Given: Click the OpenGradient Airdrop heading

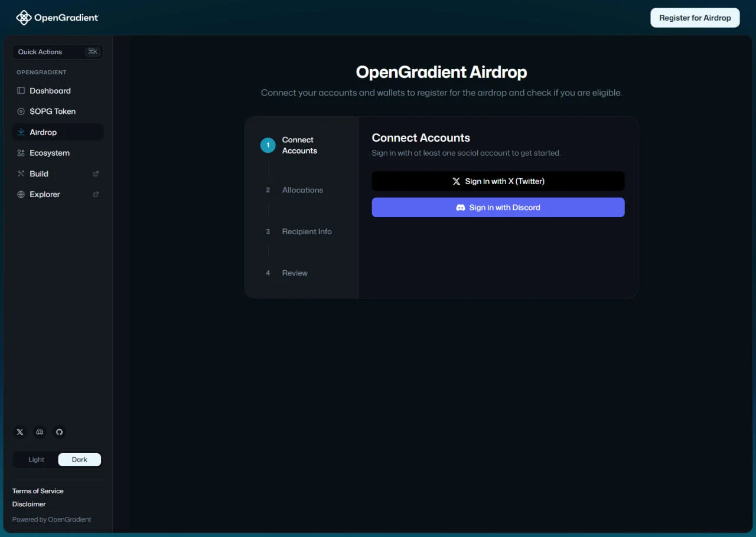Looking at the screenshot, I should (441, 72).
